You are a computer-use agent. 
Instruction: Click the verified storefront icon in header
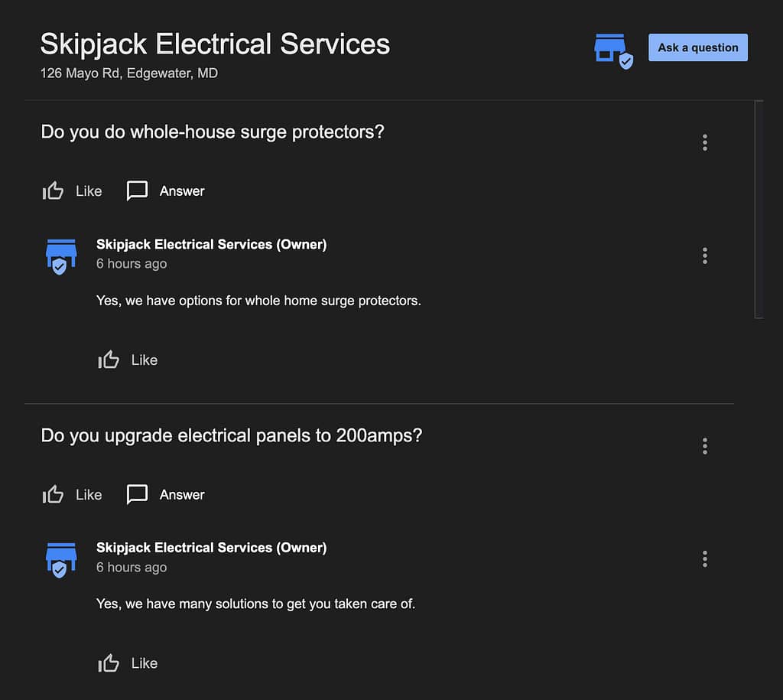click(x=613, y=51)
